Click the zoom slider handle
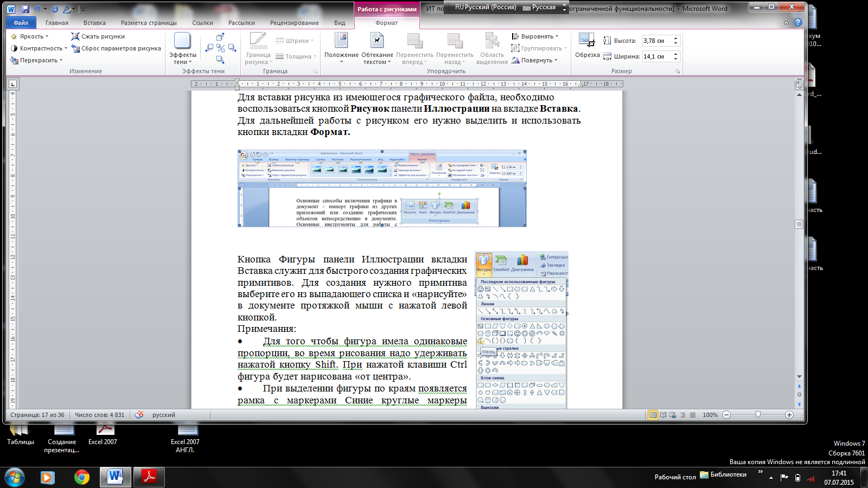 (x=758, y=415)
